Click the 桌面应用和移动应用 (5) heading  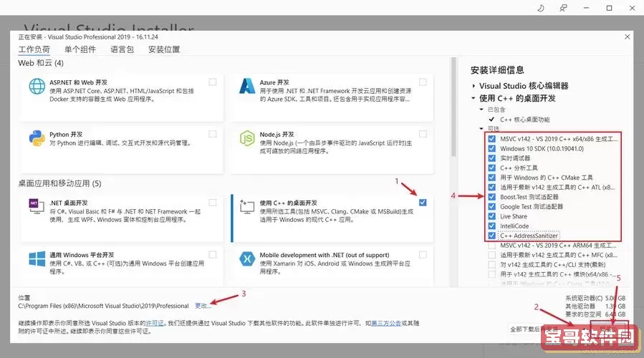point(59,183)
